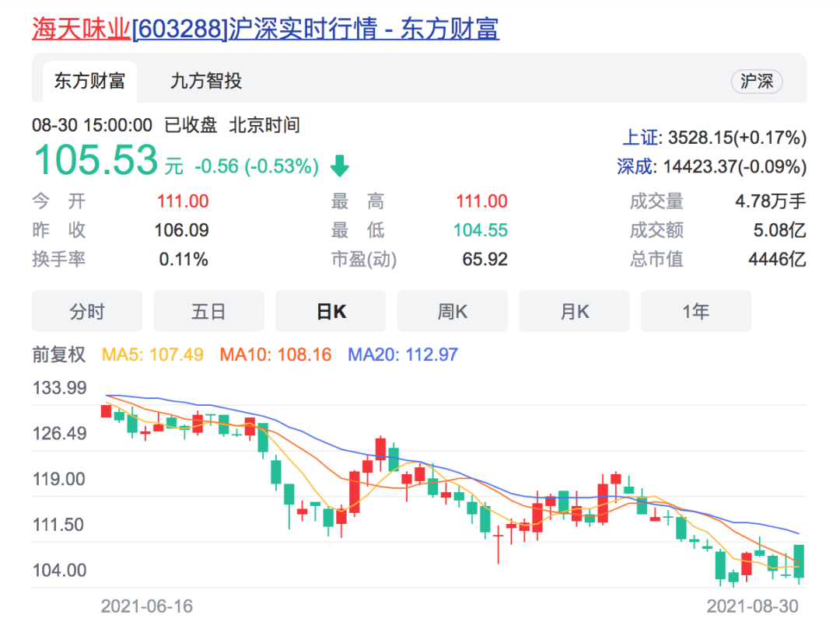Image resolution: width=840 pixels, height=618 pixels.
Task: Click the 前复权 adjustment label
Action: [58, 354]
